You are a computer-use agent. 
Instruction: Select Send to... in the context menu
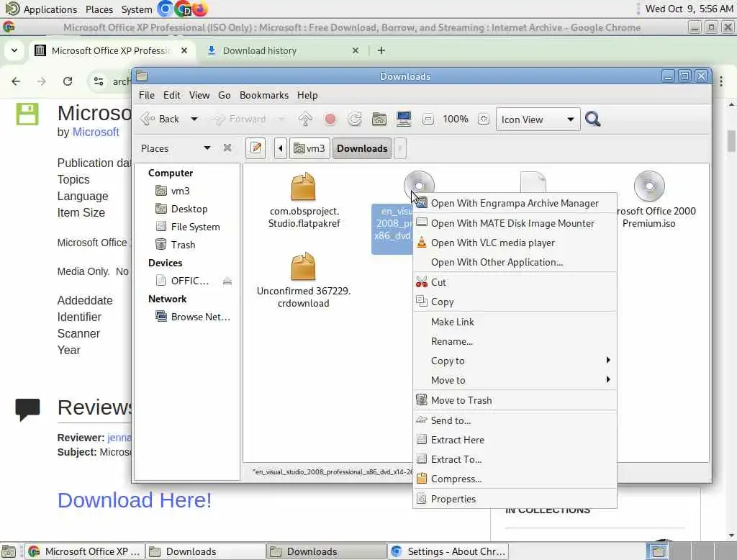(515, 420)
